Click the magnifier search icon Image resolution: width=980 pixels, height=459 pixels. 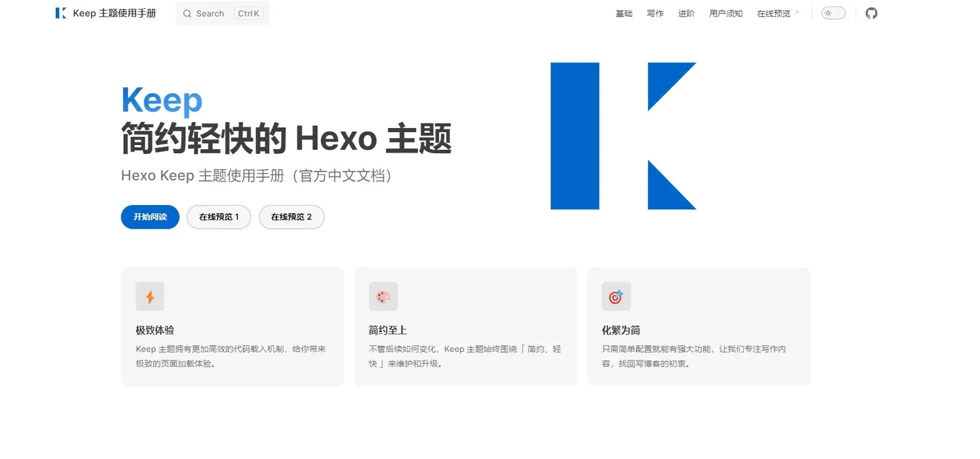[187, 14]
